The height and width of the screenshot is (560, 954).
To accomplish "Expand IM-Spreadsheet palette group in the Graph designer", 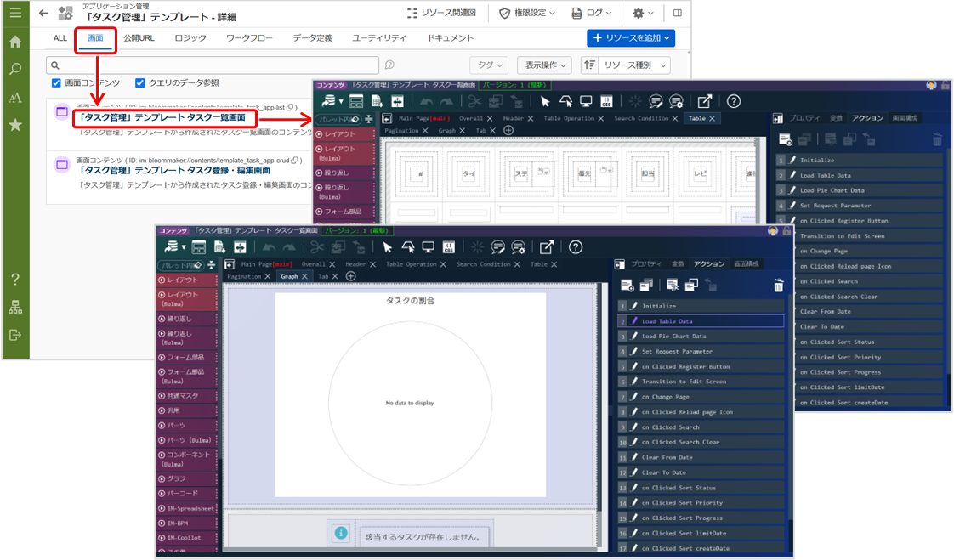I will 187,508.
